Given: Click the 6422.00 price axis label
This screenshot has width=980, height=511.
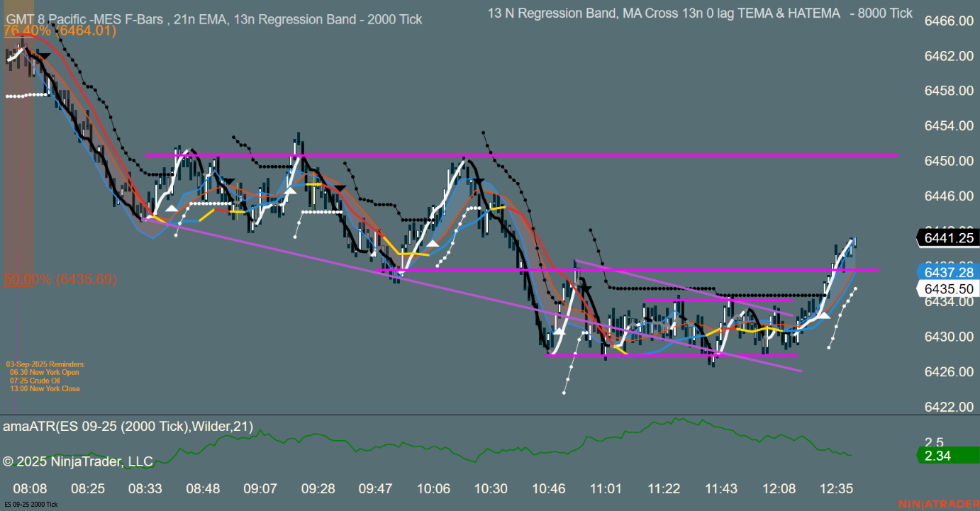Looking at the screenshot, I should click(949, 407).
